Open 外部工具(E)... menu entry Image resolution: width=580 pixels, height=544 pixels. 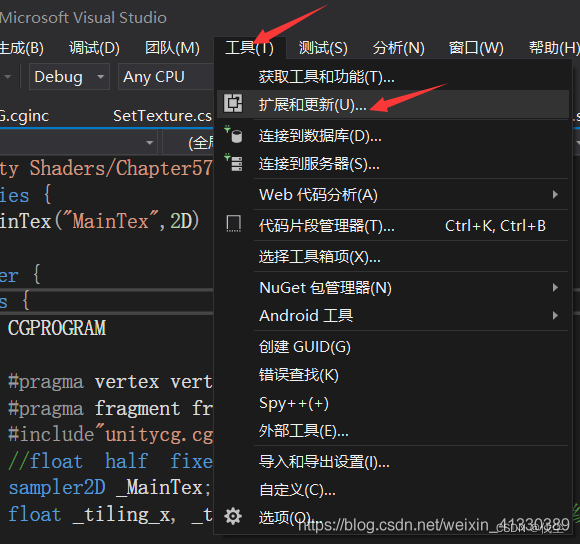tap(392, 431)
